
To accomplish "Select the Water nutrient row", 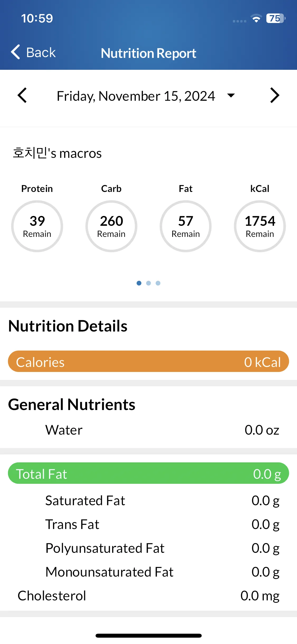I will click(148, 430).
